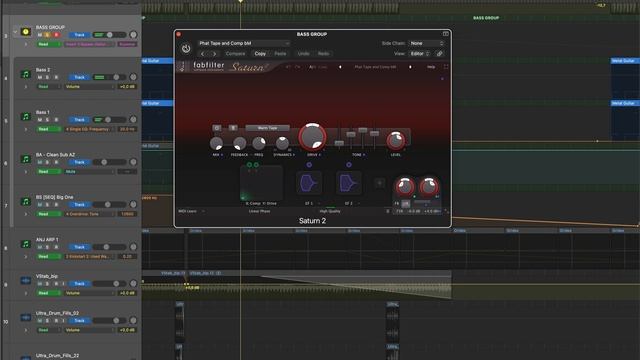Click the plugin window expand icon top right
This screenshot has height=360, width=640.
point(446,34)
